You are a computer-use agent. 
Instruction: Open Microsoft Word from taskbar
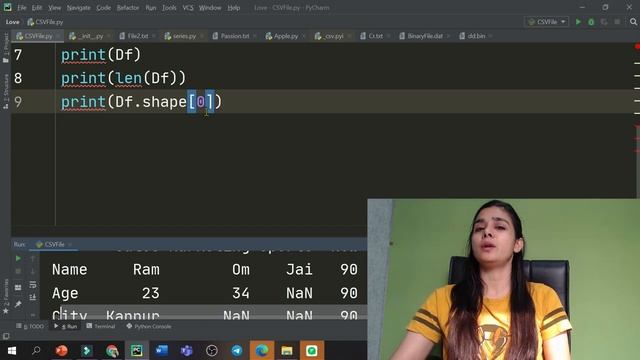162,351
